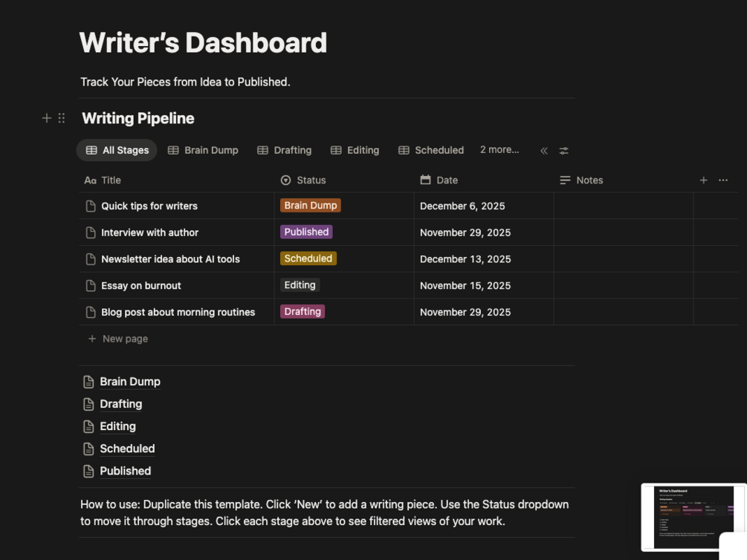The image size is (747, 560).
Task: Switch to the Drafting view tab
Action: tap(285, 151)
